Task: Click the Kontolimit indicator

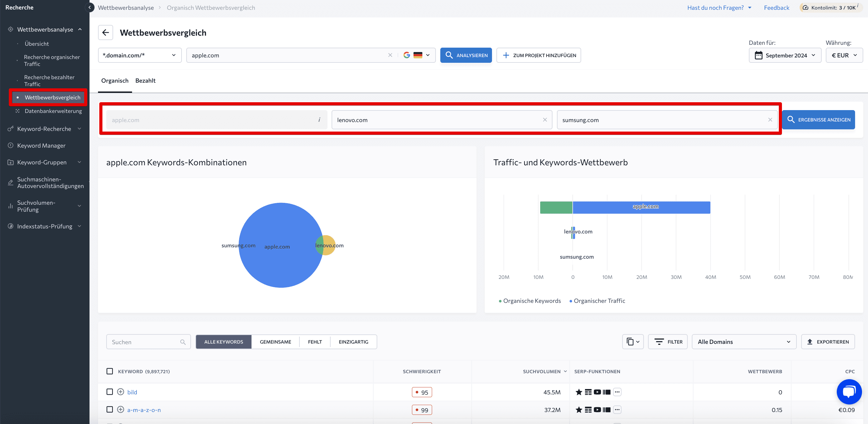Action: point(830,8)
